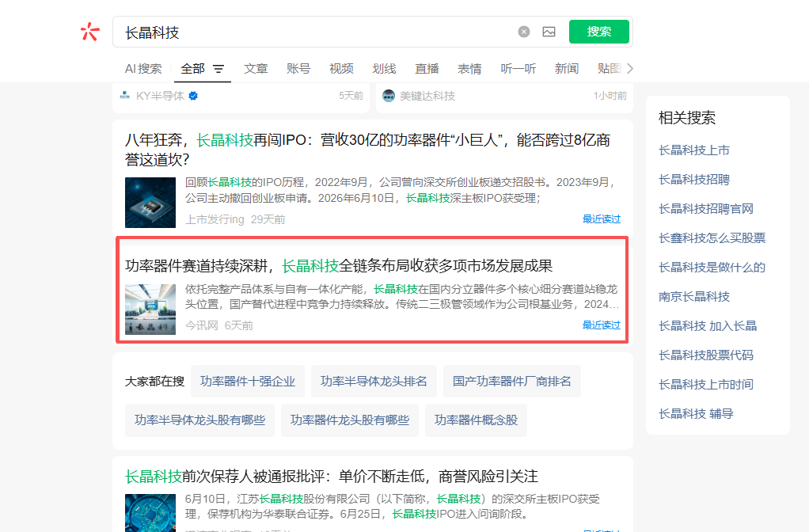This screenshot has height=532, width=809.
Task: Switch to the 文章 tab
Action: tap(256, 69)
